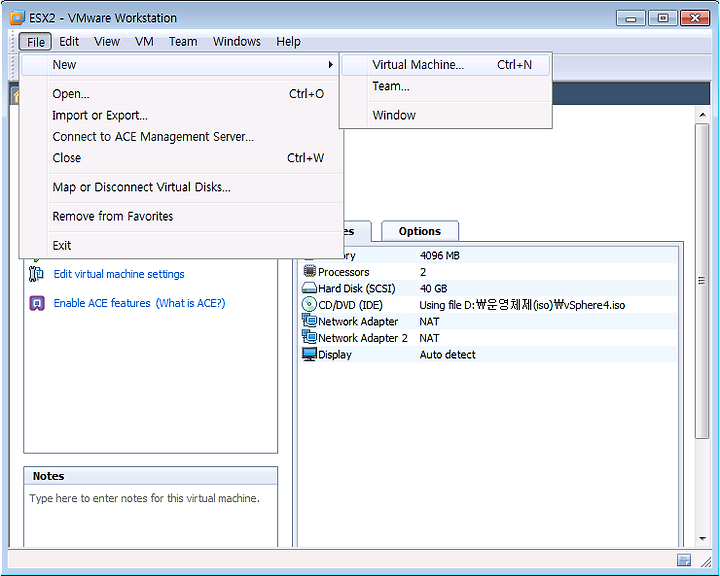720x576 pixels.
Task: Click the CD/DVD (IDE) disc icon
Action: click(309, 304)
